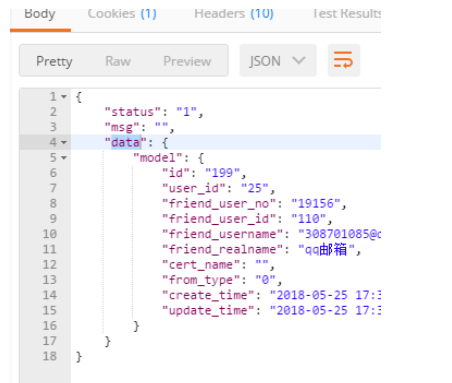
Task: Collapse the root object at line 1
Action: pos(64,97)
